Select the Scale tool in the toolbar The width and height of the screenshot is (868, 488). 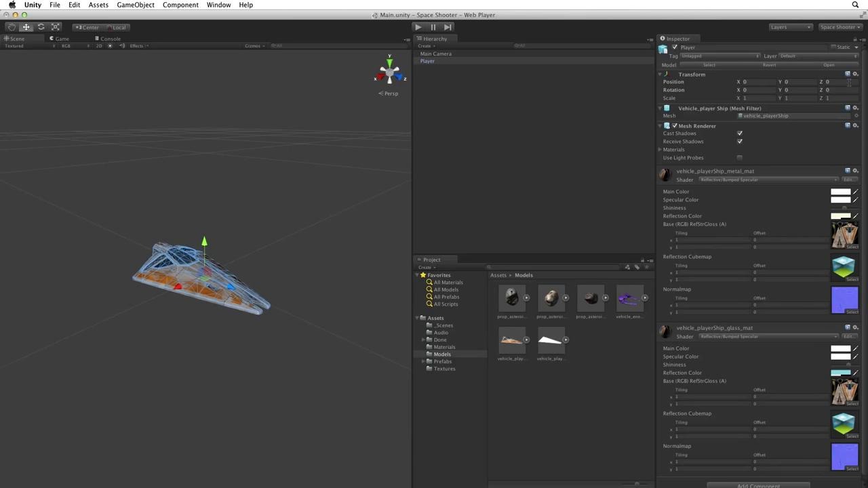[56, 27]
